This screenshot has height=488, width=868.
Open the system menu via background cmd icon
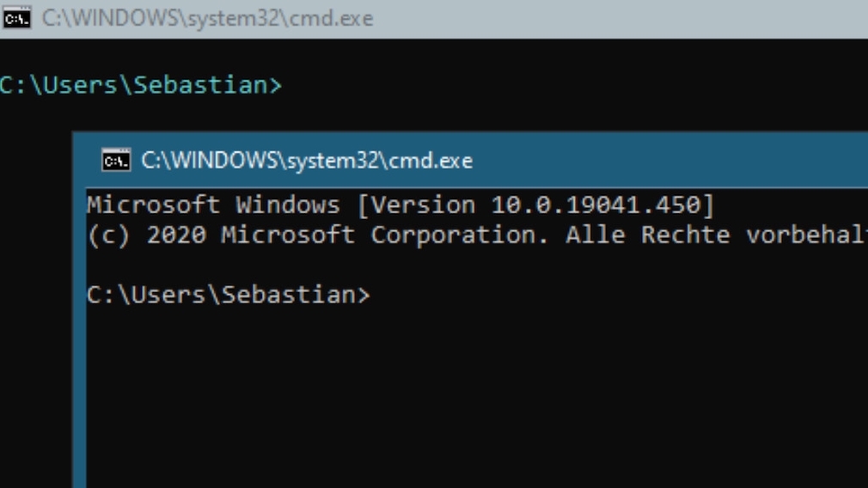(16, 18)
